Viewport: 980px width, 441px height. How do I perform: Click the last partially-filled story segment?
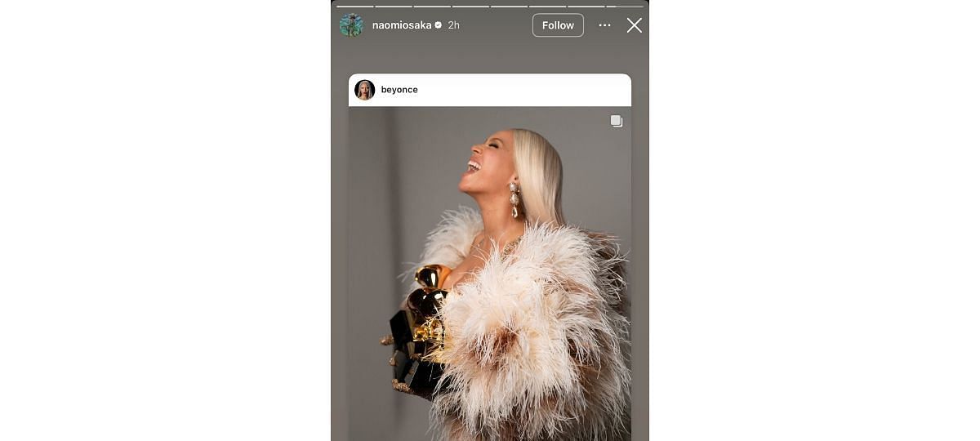pyautogui.click(x=625, y=6)
